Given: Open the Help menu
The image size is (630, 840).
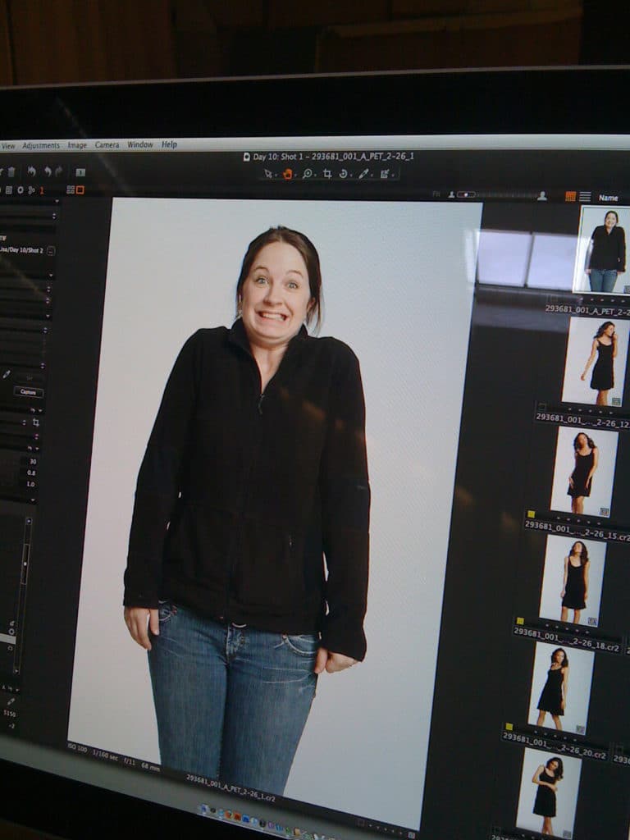Looking at the screenshot, I should coord(169,144).
